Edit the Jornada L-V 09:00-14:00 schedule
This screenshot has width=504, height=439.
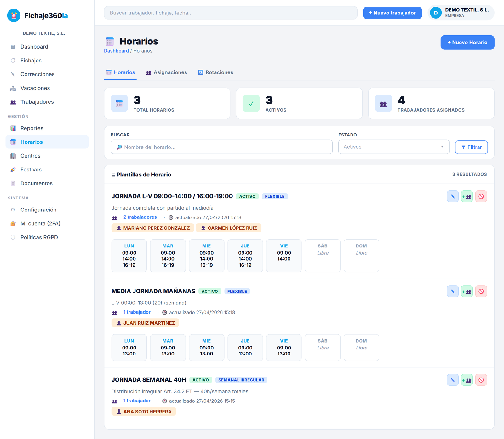tap(453, 196)
